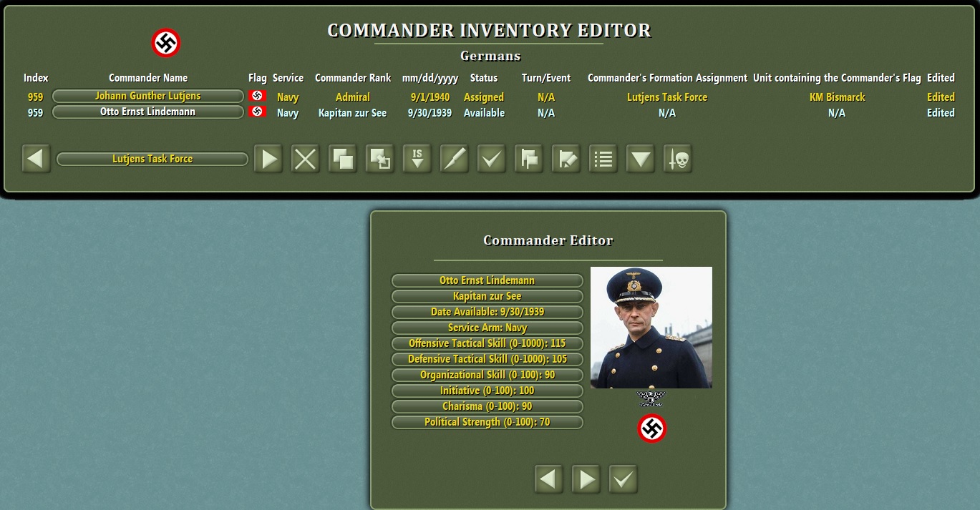Screen dimensions: 980x510
Task: Select the copy commander icon
Action: click(342, 158)
